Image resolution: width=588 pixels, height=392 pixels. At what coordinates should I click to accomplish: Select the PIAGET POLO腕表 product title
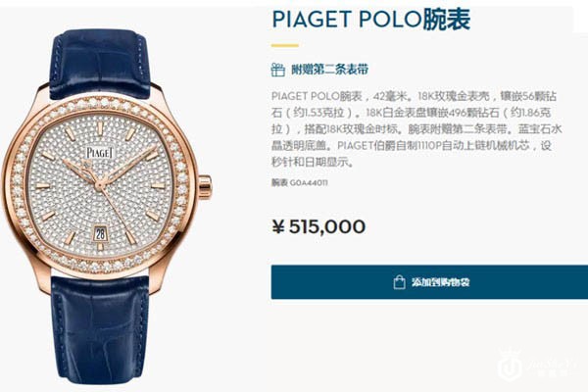(370, 20)
